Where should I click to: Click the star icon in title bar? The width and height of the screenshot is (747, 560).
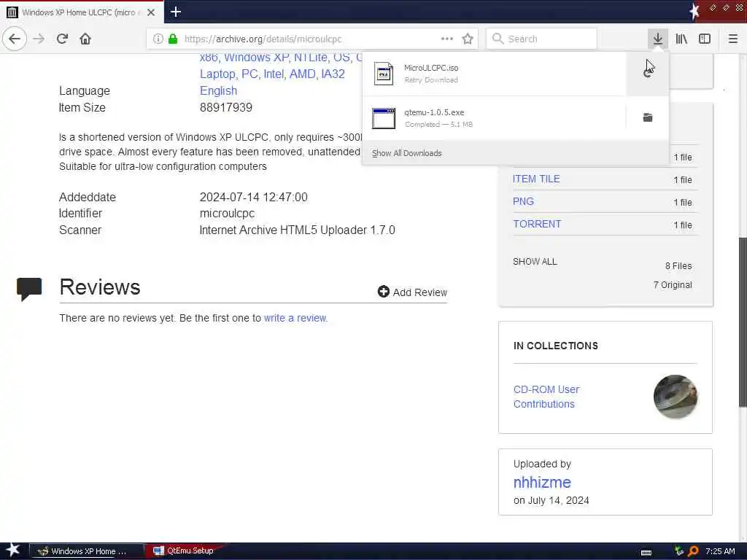click(694, 12)
